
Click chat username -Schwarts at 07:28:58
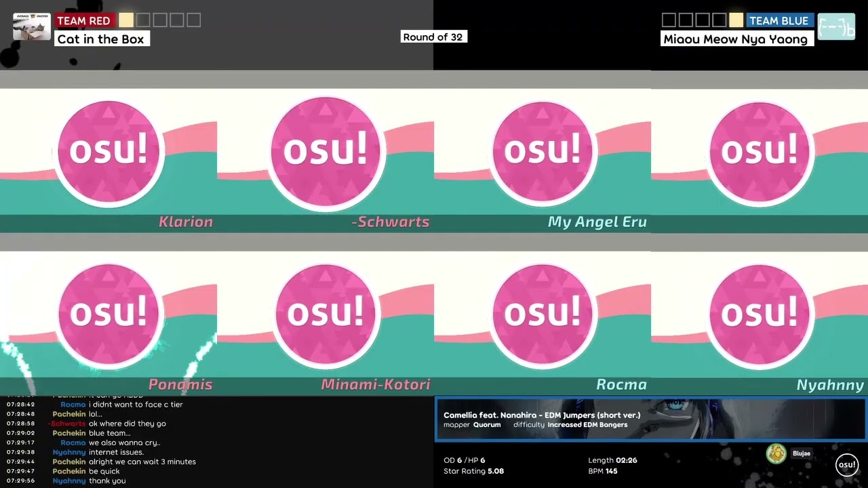tap(66, 424)
